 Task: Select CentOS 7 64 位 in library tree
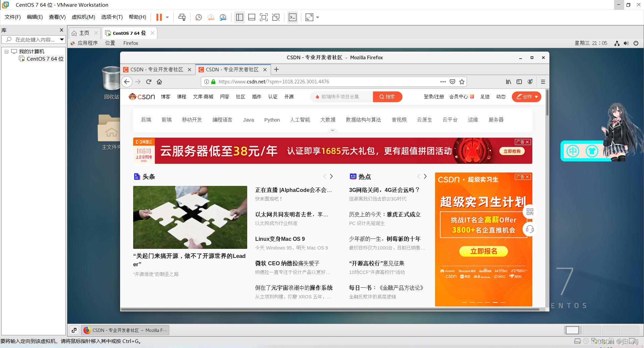[x=45, y=59]
